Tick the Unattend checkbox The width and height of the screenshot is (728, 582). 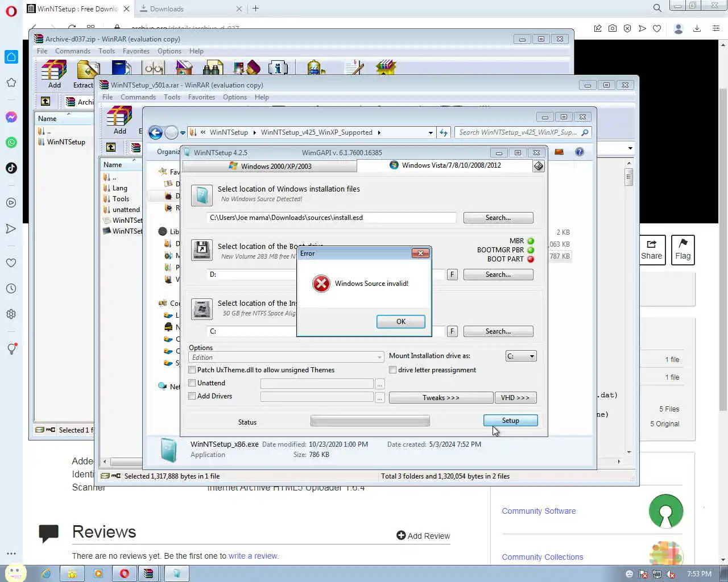[192, 383]
